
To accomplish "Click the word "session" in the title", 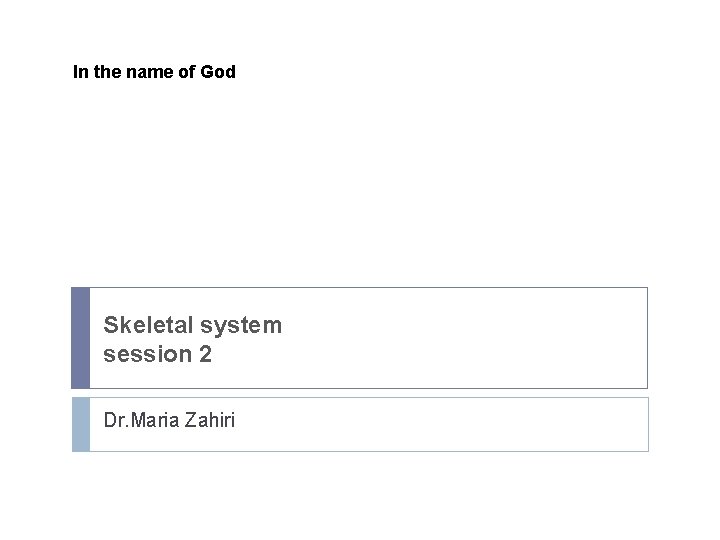I will 144,353.
